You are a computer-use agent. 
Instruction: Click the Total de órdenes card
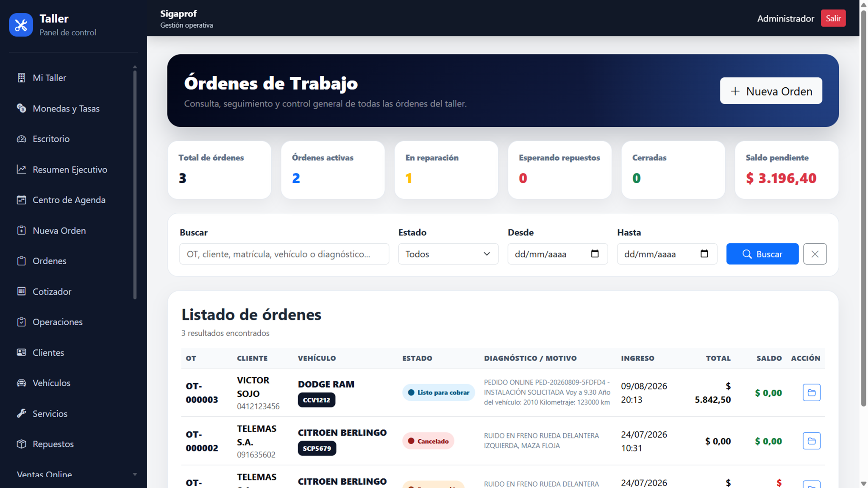click(x=219, y=170)
